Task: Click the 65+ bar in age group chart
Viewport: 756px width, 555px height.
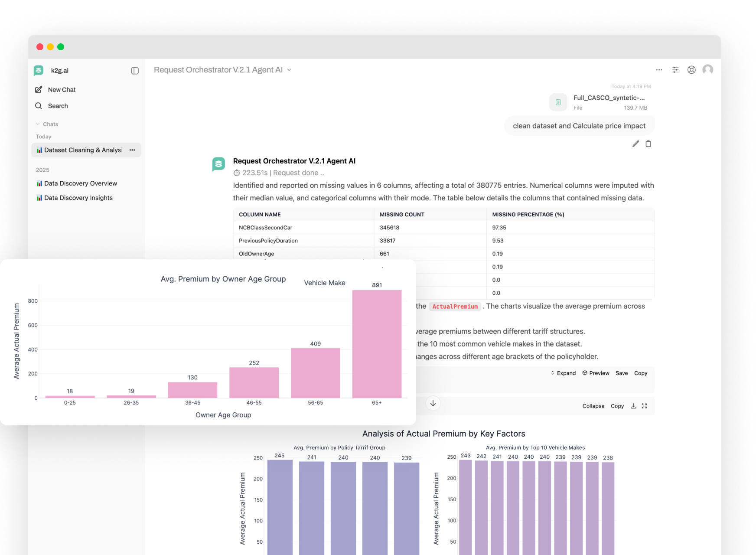Action: (377, 344)
